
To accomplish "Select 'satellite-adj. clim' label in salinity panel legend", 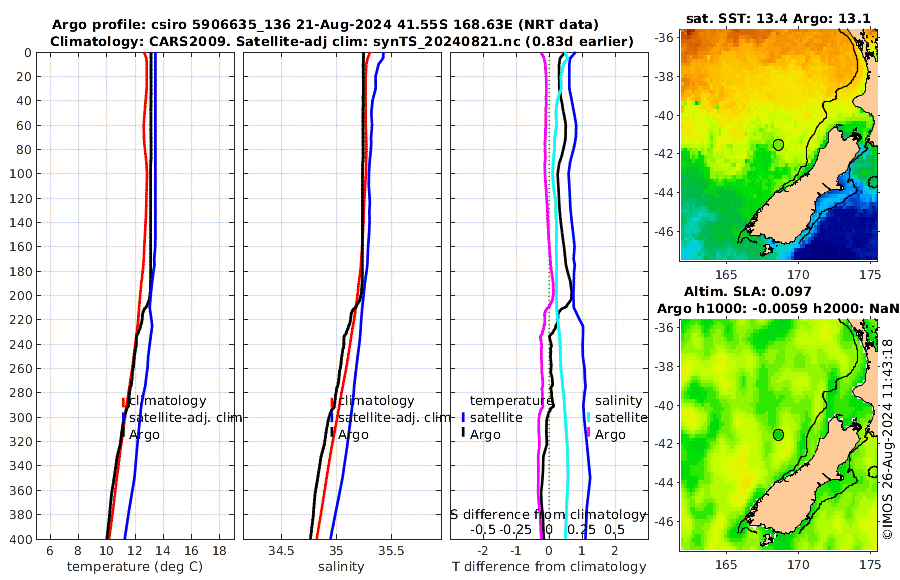I will pyautogui.click(x=394, y=418).
